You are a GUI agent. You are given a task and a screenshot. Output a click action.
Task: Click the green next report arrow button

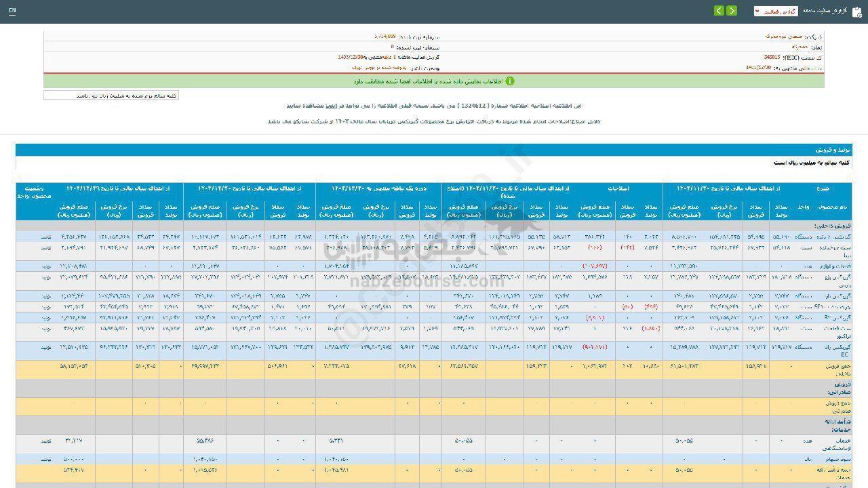(732, 11)
